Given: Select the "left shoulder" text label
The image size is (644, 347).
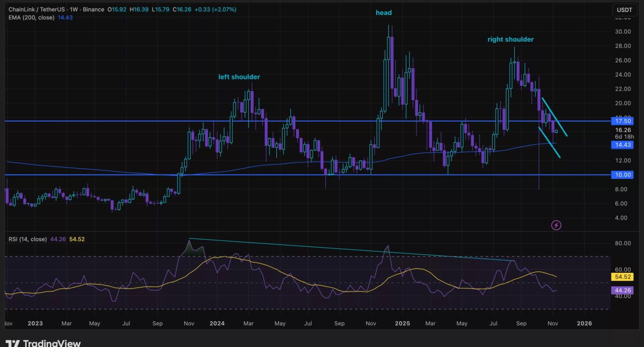Looking at the screenshot, I should [x=239, y=77].
